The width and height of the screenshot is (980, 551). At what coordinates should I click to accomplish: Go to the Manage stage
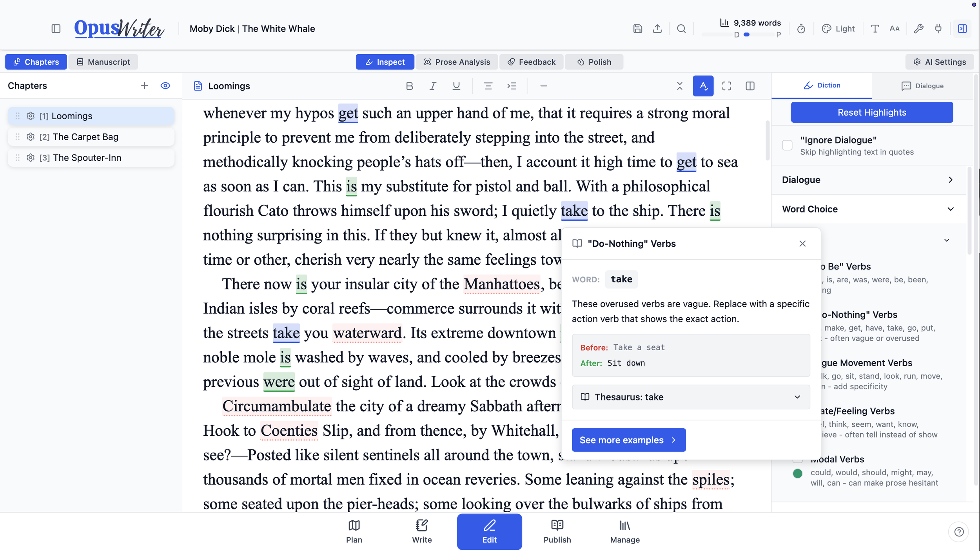click(x=625, y=531)
